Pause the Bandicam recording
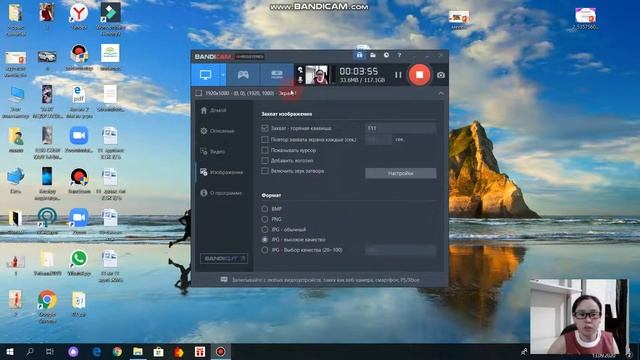The height and width of the screenshot is (360, 640). 398,75
